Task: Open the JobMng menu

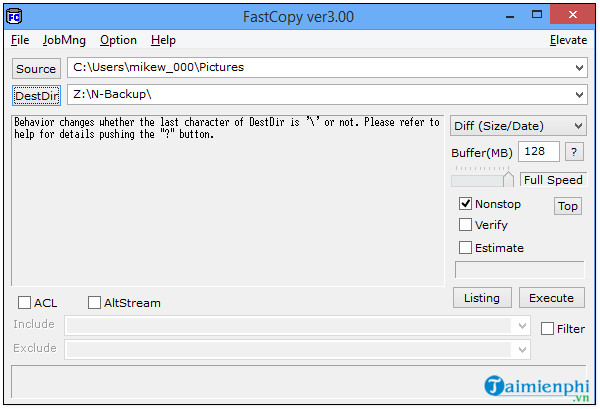Action: coord(64,40)
